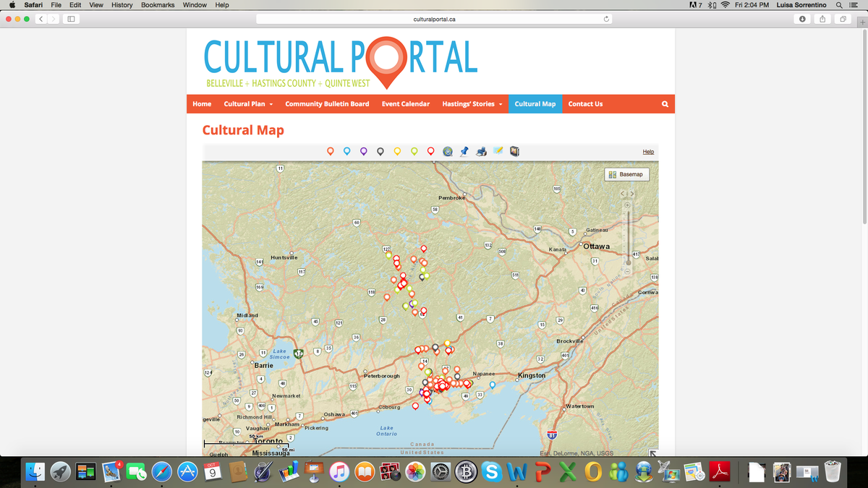Zoom in with the map plus button
The width and height of the screenshot is (868, 488).
628,206
